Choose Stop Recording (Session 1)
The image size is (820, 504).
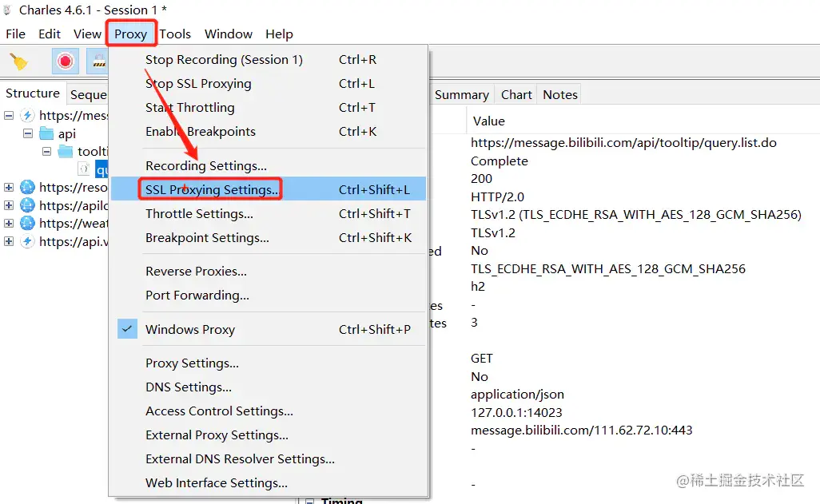click(x=269, y=60)
